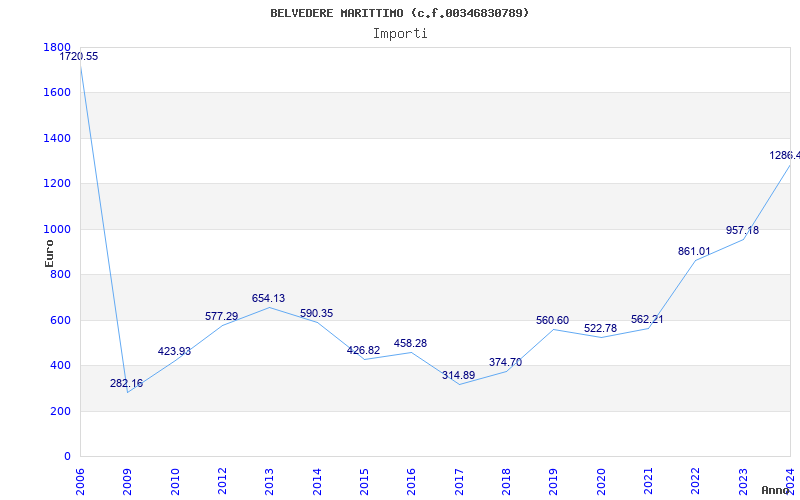This screenshot has height=500, width=800.
Task: Click the 0 y-axis value
Action: (x=67, y=457)
